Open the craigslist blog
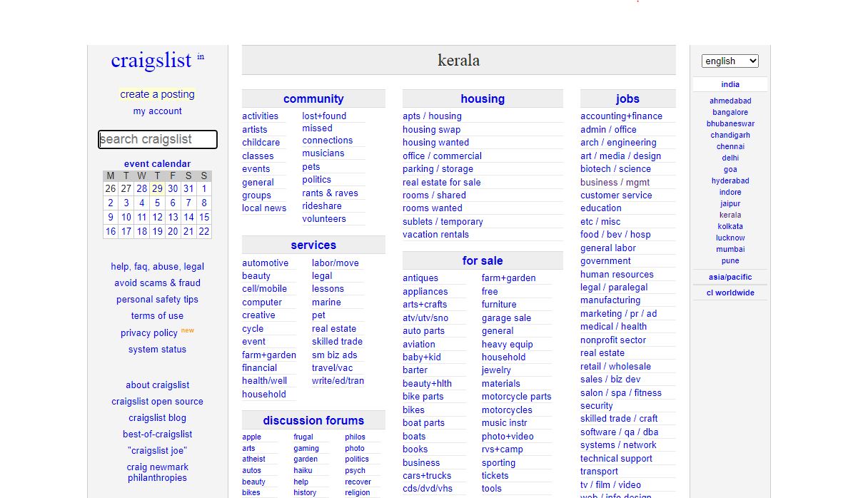 coord(157,418)
